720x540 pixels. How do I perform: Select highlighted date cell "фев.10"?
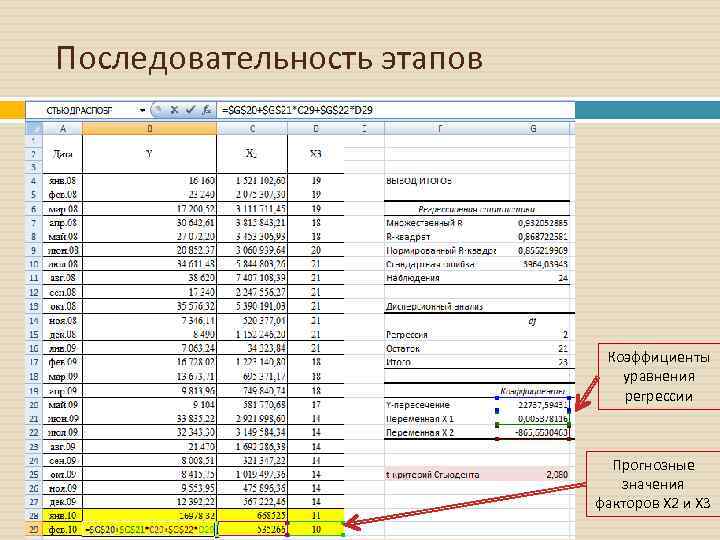click(62, 529)
